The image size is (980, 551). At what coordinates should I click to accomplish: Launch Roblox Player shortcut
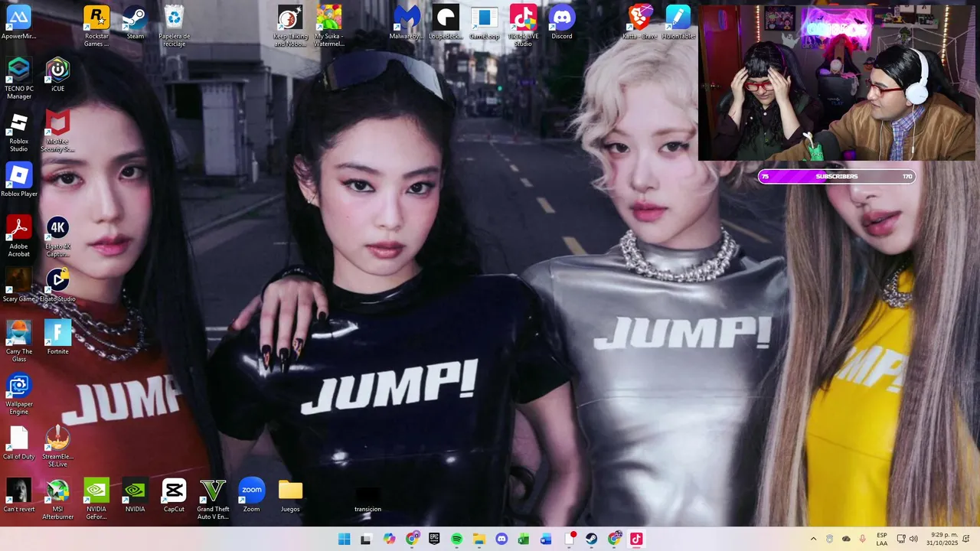pyautogui.click(x=18, y=180)
